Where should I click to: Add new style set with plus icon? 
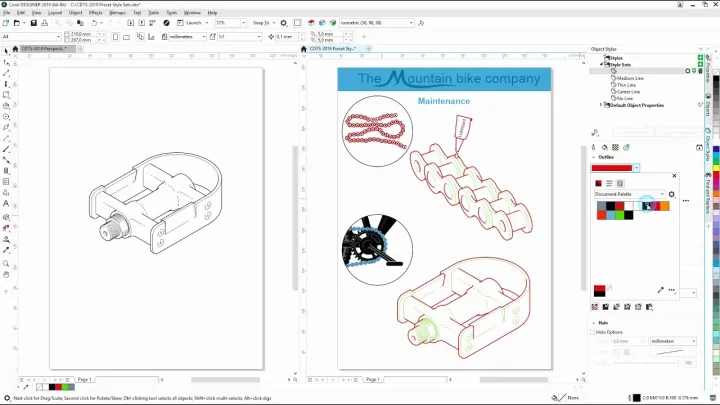click(700, 64)
